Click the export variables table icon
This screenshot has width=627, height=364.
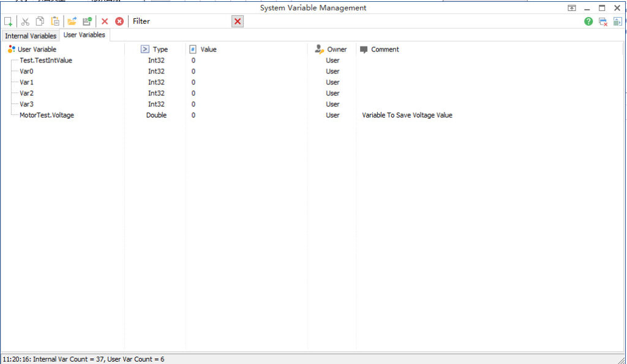coord(617,21)
